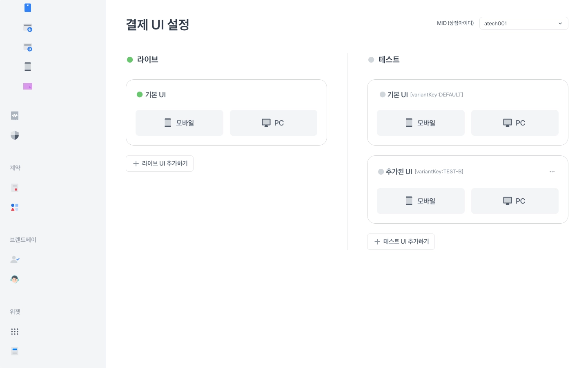Click the blue bookmark icon in sidebar
Image resolution: width=588 pixels, height=368 pixels.
pyautogui.click(x=28, y=8)
